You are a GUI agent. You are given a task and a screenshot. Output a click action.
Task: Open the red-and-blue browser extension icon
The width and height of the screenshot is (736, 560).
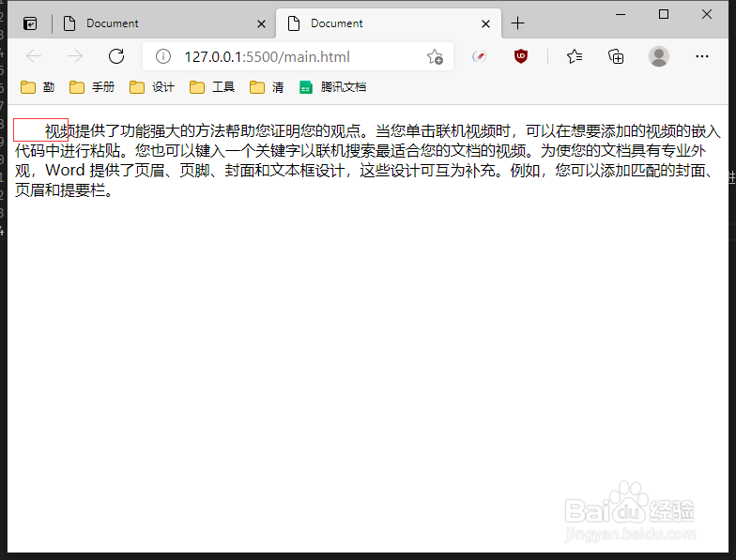[x=479, y=56]
